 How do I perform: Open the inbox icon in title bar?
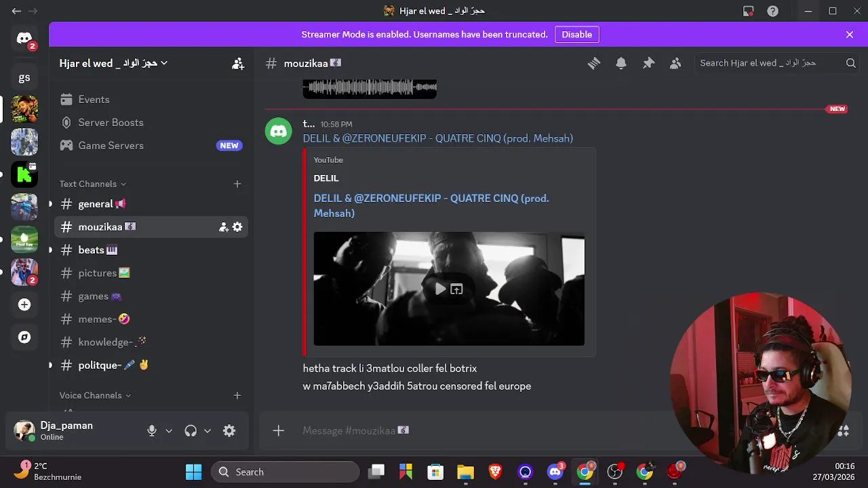pos(748,11)
